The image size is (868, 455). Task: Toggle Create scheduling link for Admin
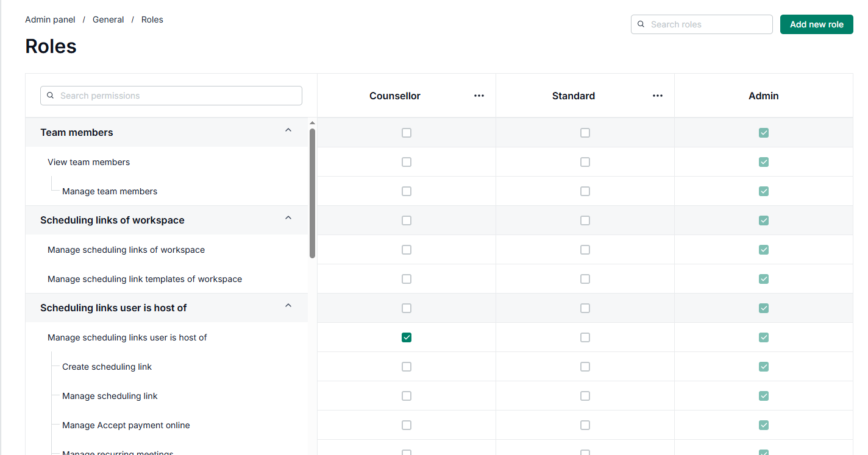[x=764, y=367]
